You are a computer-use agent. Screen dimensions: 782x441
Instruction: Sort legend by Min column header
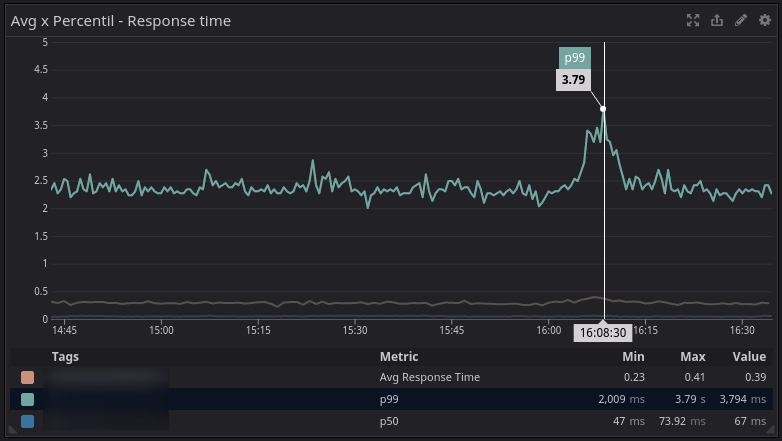click(633, 357)
